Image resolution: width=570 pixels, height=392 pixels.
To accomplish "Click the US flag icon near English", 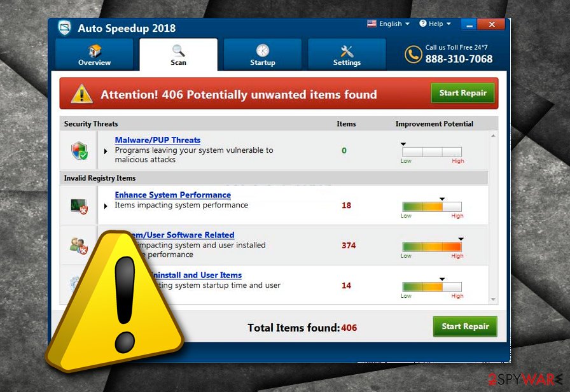I will pyautogui.click(x=371, y=24).
